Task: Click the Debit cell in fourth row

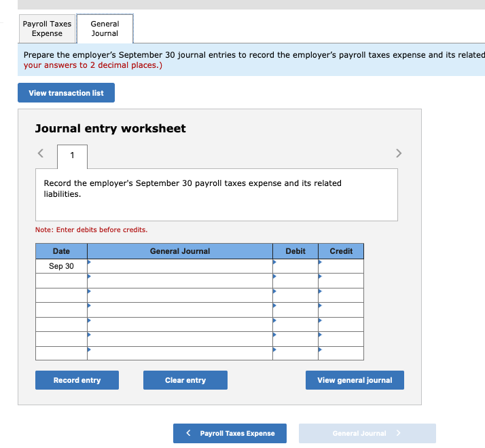Action: tap(295, 310)
